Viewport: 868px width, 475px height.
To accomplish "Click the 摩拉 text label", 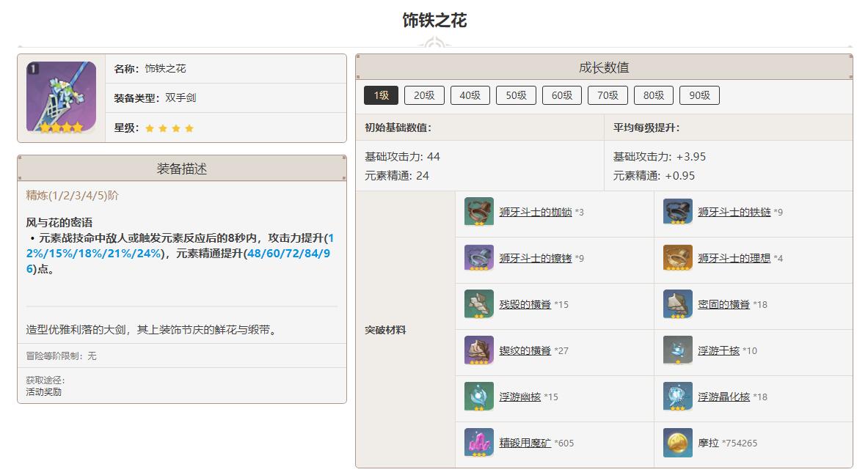I will point(708,443).
